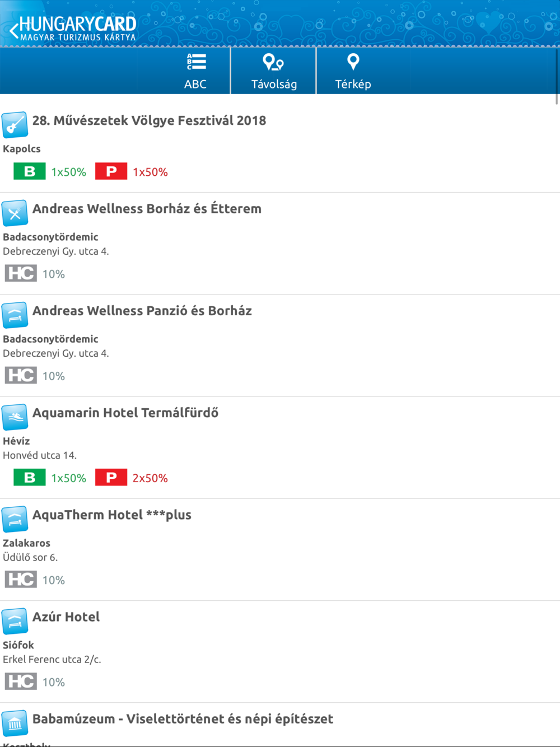
Task: Tap the guitar icon of Művészetek Völgye Fesztivál
Action: pos(15,124)
